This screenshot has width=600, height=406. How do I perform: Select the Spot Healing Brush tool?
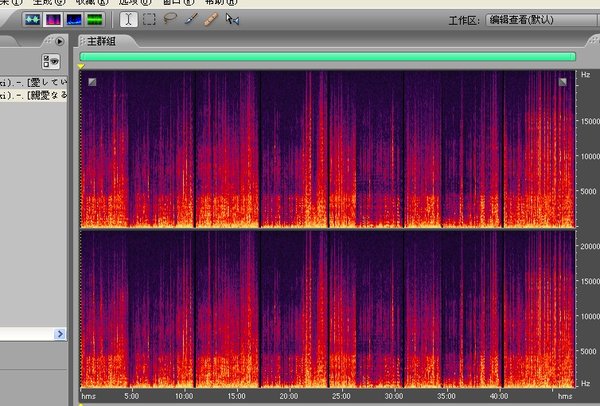[211, 19]
